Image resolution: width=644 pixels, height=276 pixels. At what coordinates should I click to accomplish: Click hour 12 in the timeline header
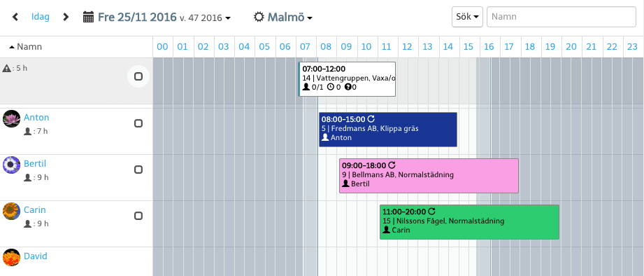(407, 47)
